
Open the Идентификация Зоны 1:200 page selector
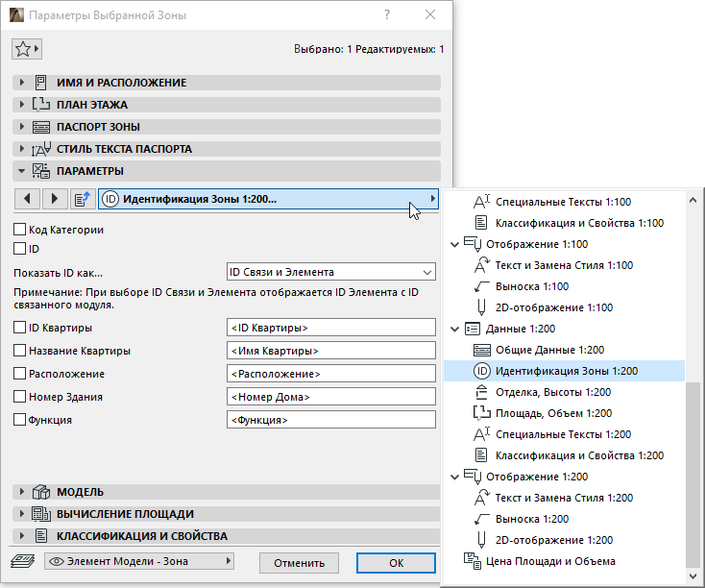[268, 199]
